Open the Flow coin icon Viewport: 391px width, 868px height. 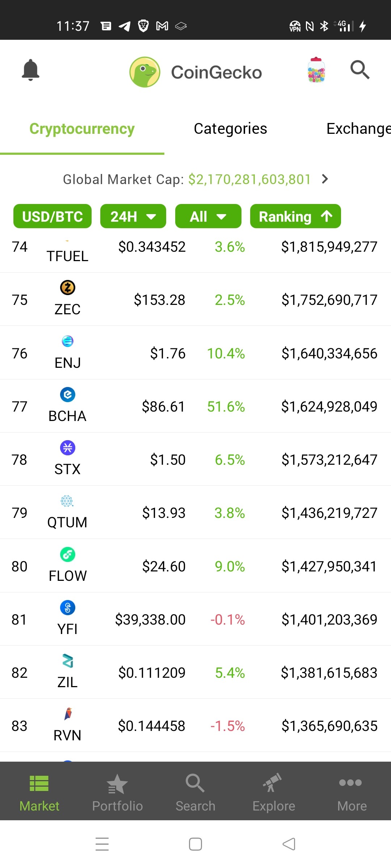(x=68, y=554)
